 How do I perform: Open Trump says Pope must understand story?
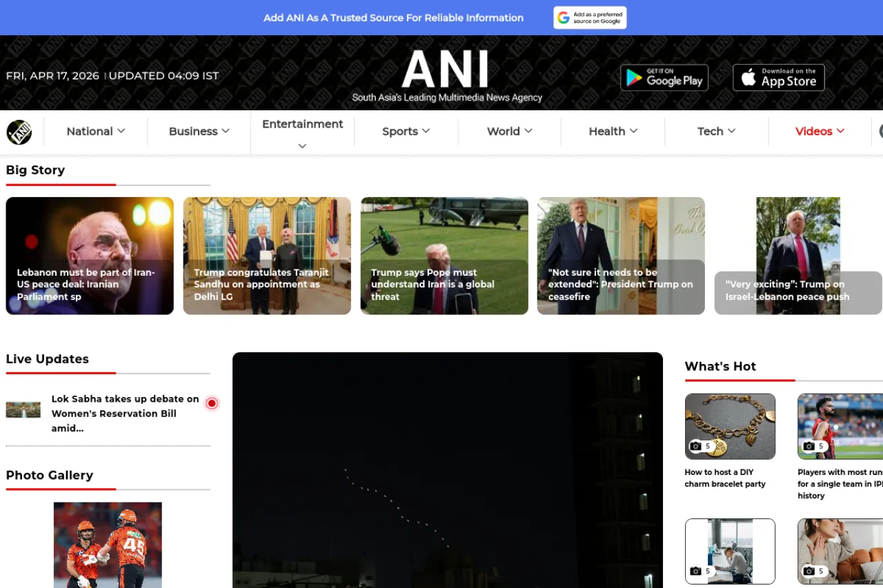(444, 256)
